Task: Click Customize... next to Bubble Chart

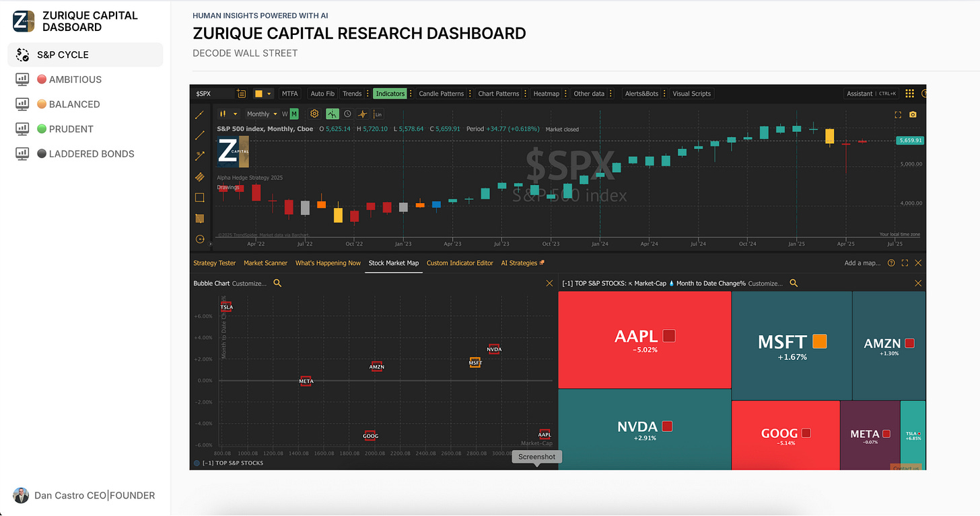Action: pyautogui.click(x=249, y=283)
